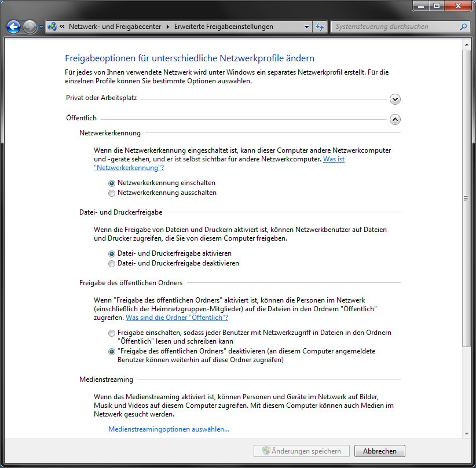This screenshot has height=468, width=476.
Task: Click the scrollbar down arrow
Action: [467, 434]
